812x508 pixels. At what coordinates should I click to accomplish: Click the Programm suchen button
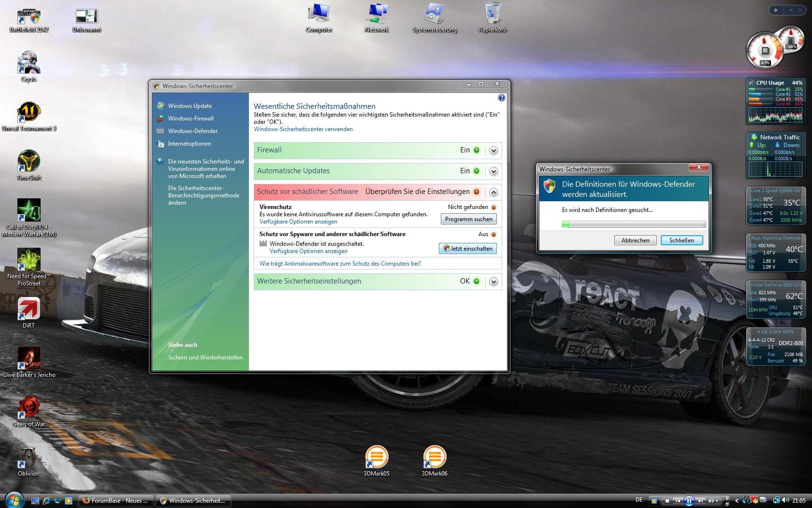pyautogui.click(x=468, y=219)
